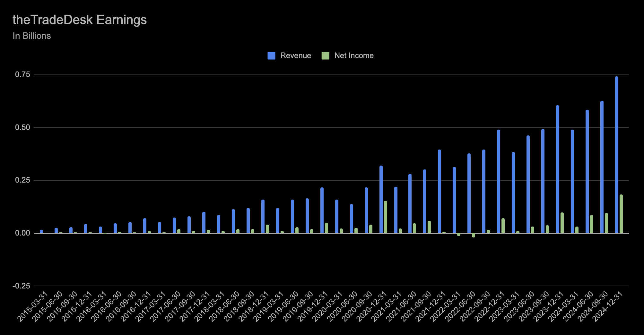Image resolution: width=644 pixels, height=335 pixels.
Task: Select the 2023-06-30 Revenue bar
Action: pyautogui.click(x=528, y=184)
